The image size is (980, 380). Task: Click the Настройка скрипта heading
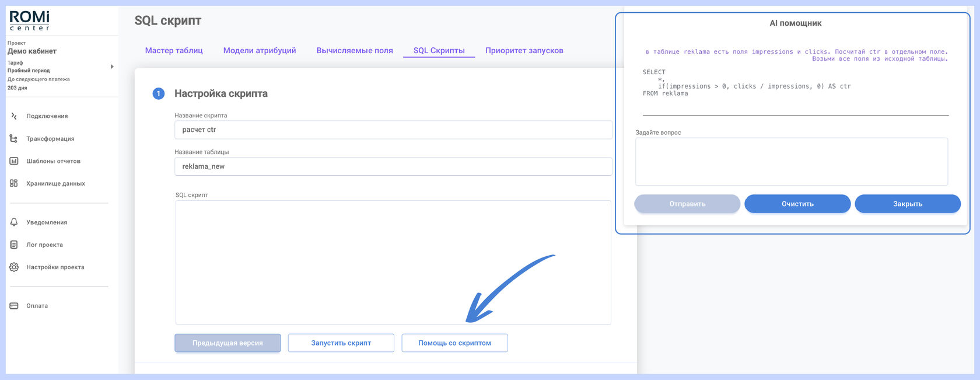[x=221, y=93]
